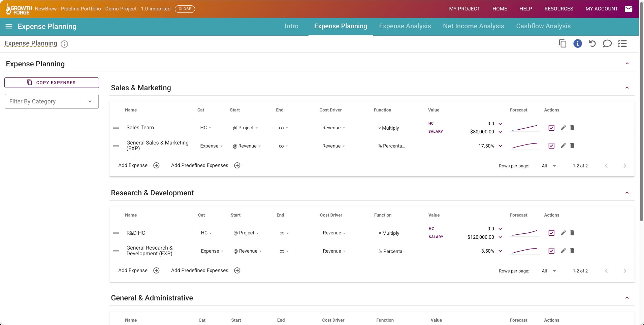Screen dimensions: 644x325
Task: Click the undo arrow icon
Action: coord(592,43)
